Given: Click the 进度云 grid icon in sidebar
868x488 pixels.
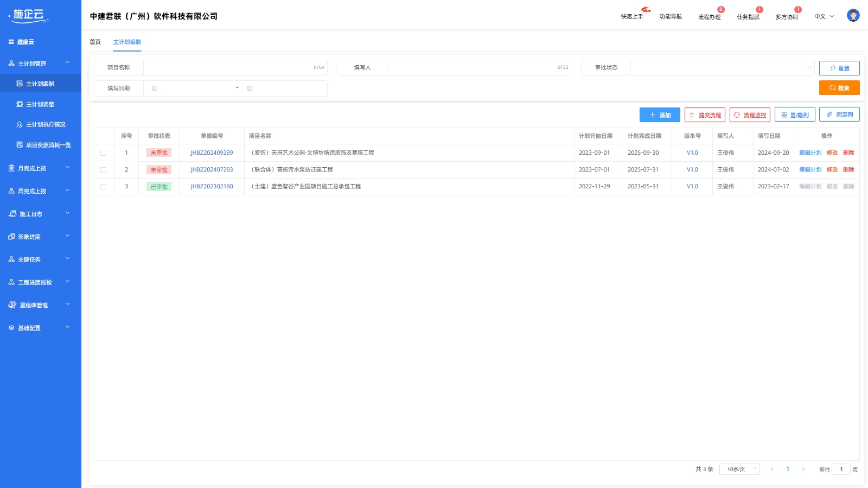Looking at the screenshot, I should (11, 42).
